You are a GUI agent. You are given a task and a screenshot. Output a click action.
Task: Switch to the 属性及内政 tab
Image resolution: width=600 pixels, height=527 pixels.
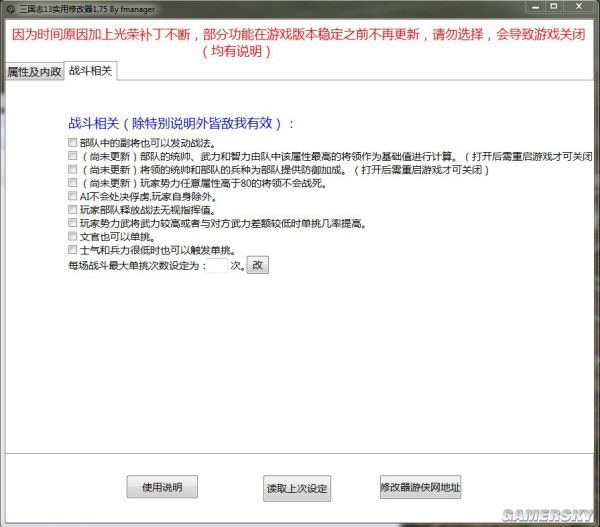point(34,72)
